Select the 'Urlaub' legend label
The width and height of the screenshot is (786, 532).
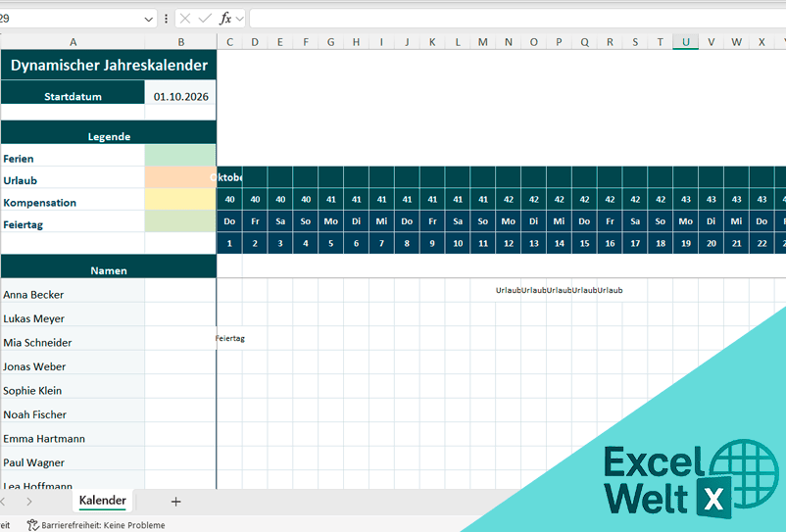tap(20, 181)
